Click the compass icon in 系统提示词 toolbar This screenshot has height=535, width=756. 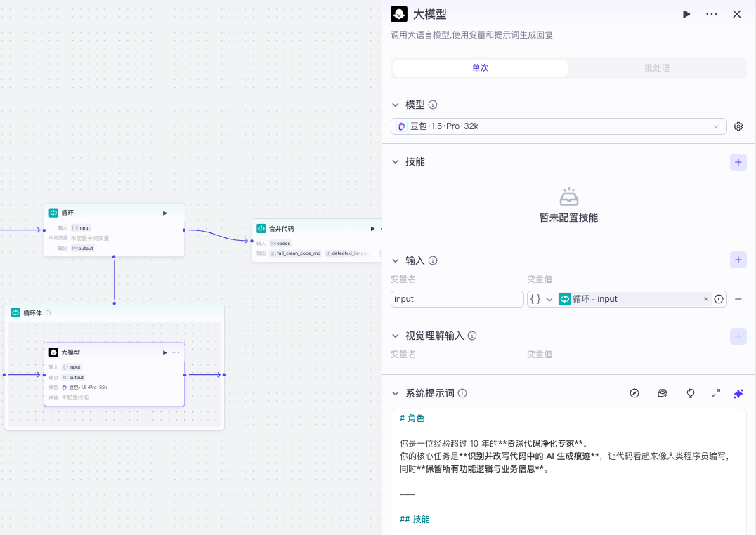click(634, 394)
